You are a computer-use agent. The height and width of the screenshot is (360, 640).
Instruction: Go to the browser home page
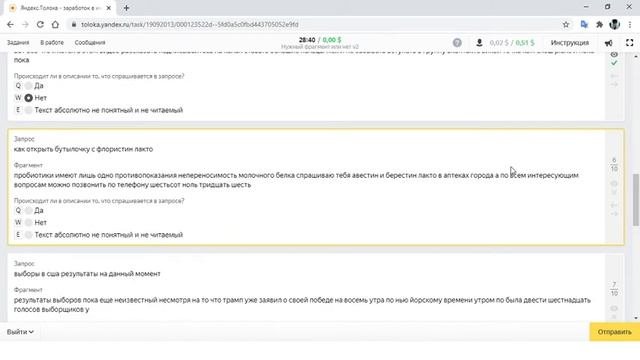(55, 24)
